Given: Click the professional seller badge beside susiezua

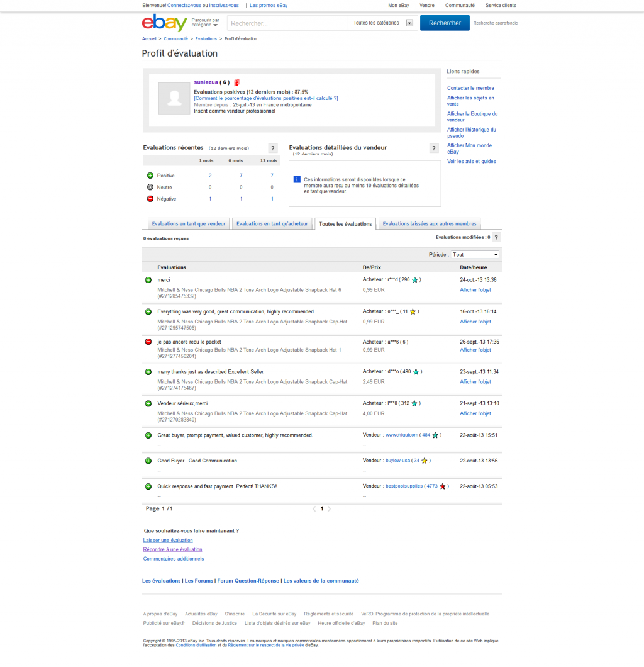Looking at the screenshot, I should pyautogui.click(x=236, y=82).
